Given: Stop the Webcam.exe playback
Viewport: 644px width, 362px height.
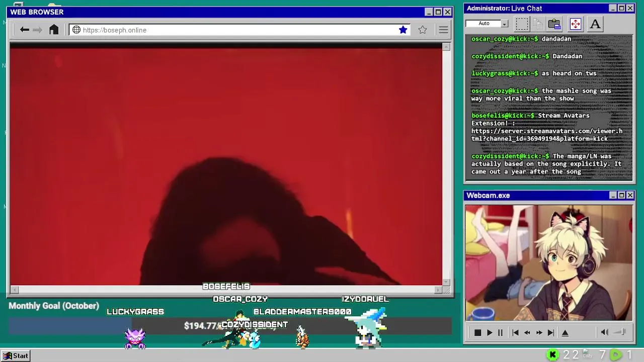Looking at the screenshot, I should point(478,333).
